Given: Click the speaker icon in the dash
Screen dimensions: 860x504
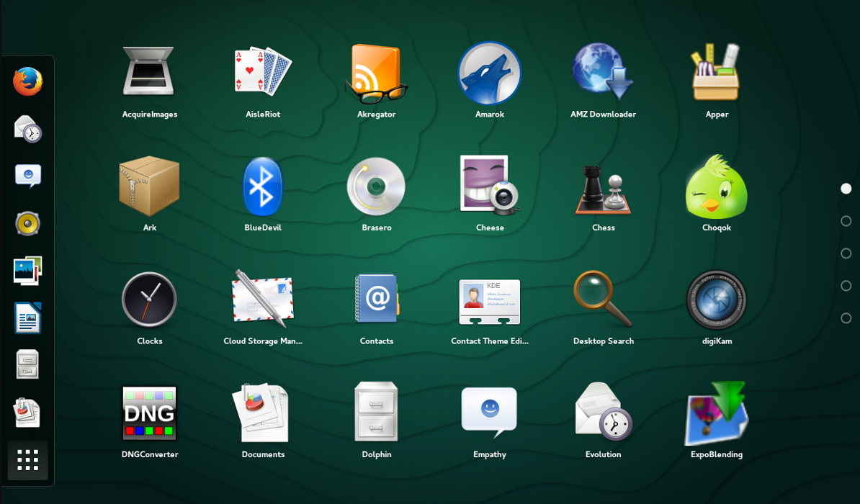Looking at the screenshot, I should point(27,224).
